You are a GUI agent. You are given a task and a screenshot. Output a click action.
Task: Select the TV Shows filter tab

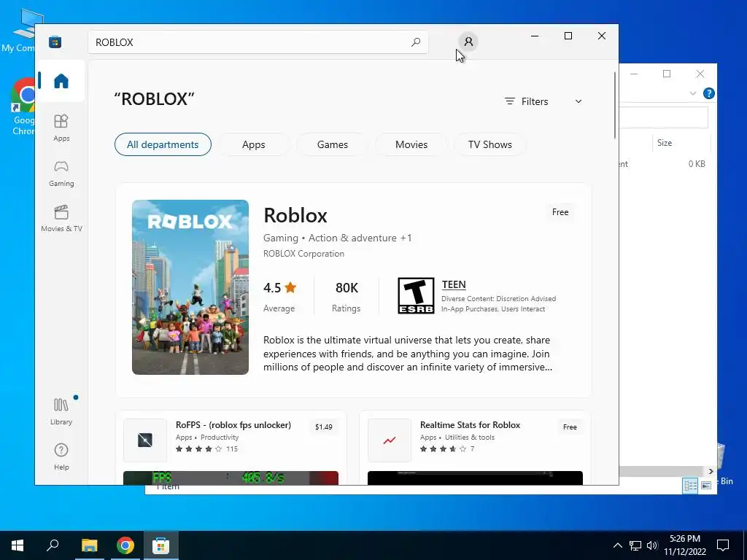point(489,144)
